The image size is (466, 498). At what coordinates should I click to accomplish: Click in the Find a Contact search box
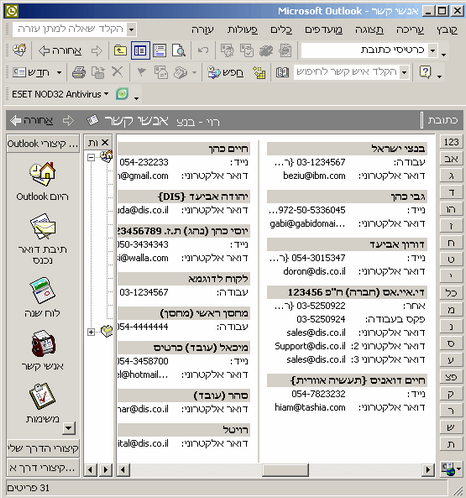tap(347, 72)
